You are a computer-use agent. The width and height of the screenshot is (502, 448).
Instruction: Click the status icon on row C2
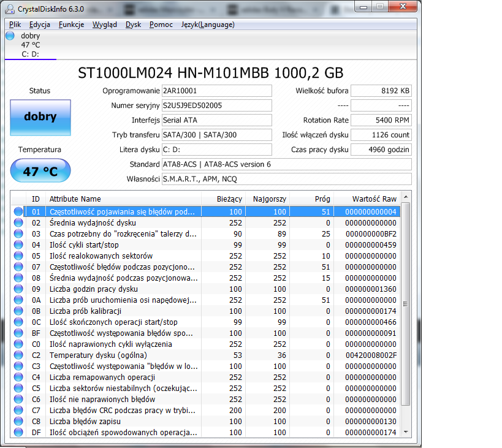[18, 355]
